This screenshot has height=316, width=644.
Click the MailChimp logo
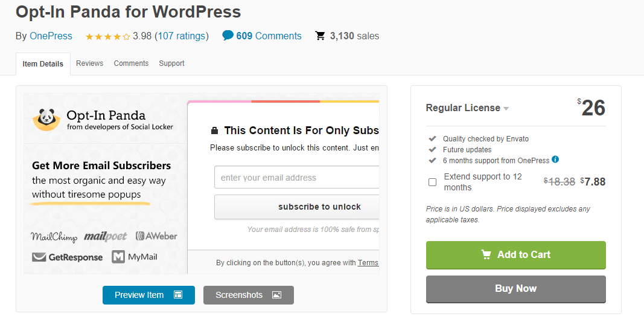pos(54,237)
